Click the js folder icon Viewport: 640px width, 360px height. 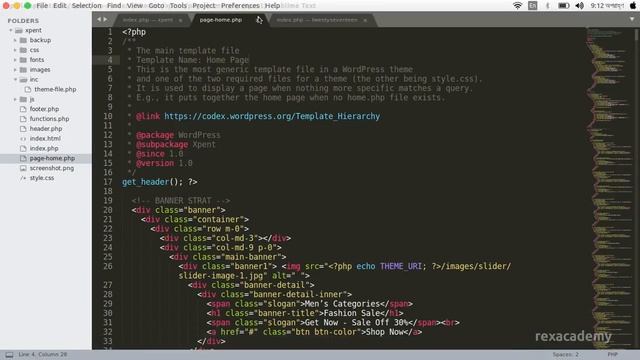(23, 99)
